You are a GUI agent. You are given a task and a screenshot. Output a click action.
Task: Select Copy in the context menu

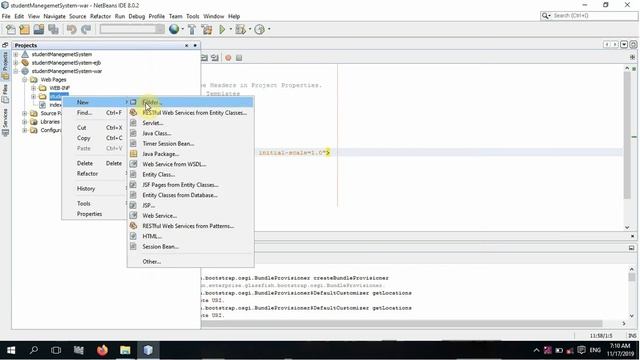click(x=95, y=138)
